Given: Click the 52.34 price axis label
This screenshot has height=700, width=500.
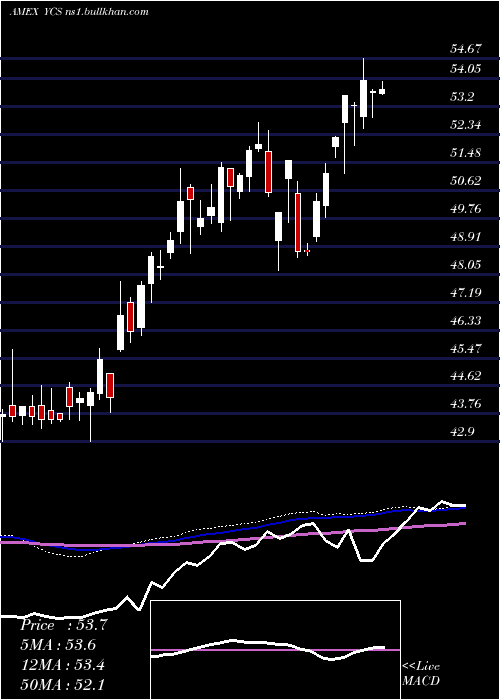Looking at the screenshot, I should pos(466,125).
